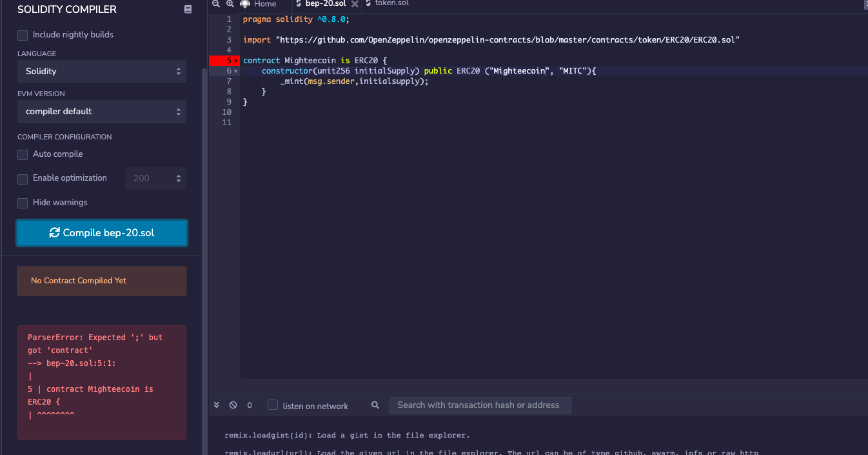Image resolution: width=868 pixels, height=455 pixels.
Task: Open the EVM version compiler default dropdown
Action: [102, 111]
